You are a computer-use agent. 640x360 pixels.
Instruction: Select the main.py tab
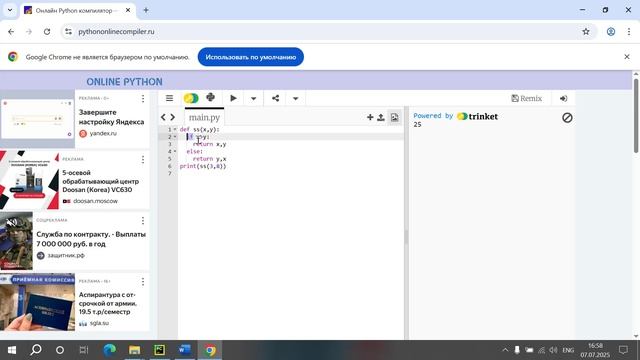click(x=204, y=118)
